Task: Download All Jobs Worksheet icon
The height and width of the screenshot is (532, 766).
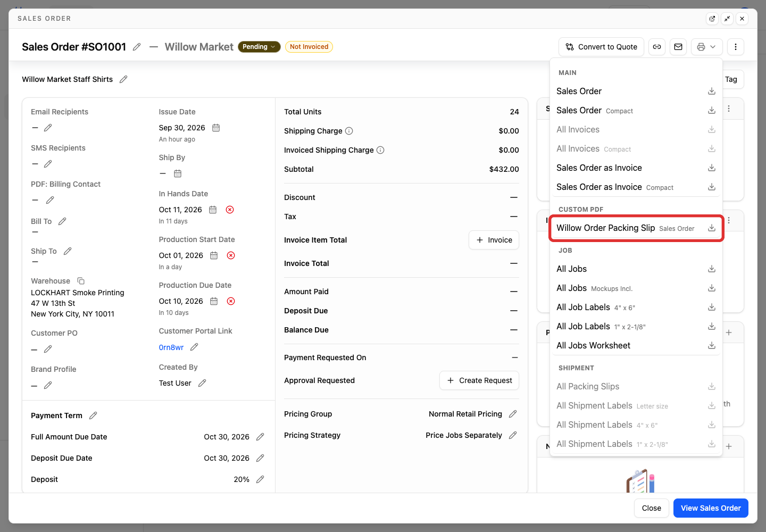Action: 712,346
